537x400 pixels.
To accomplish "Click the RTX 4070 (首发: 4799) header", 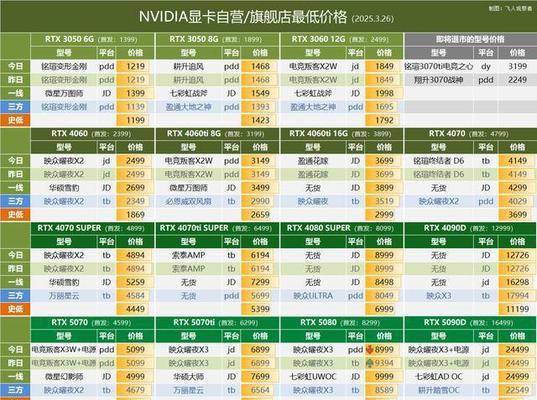I will (470, 134).
